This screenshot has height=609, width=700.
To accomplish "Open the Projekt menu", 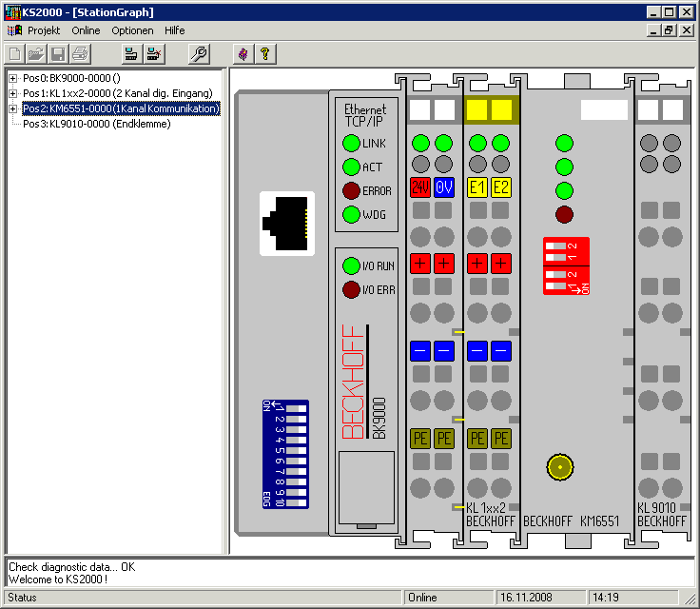I will click(44, 30).
